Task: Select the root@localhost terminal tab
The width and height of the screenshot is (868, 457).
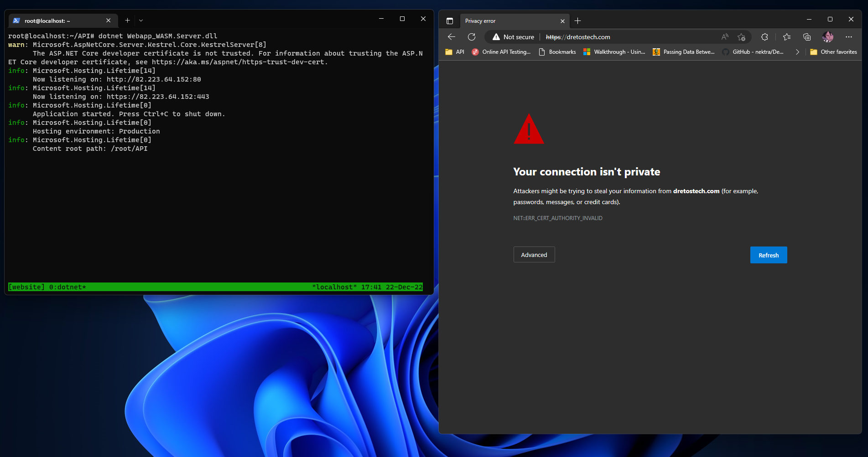Action: [x=63, y=21]
